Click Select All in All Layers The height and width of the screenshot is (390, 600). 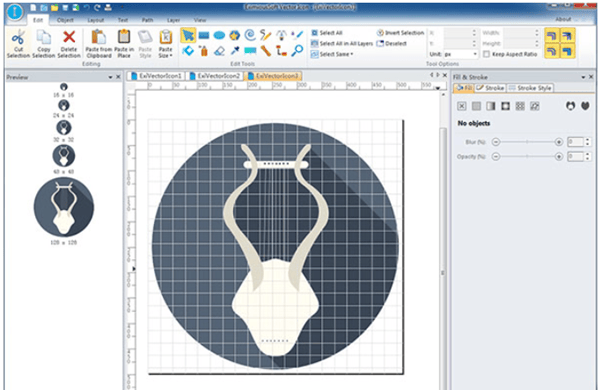click(x=342, y=44)
